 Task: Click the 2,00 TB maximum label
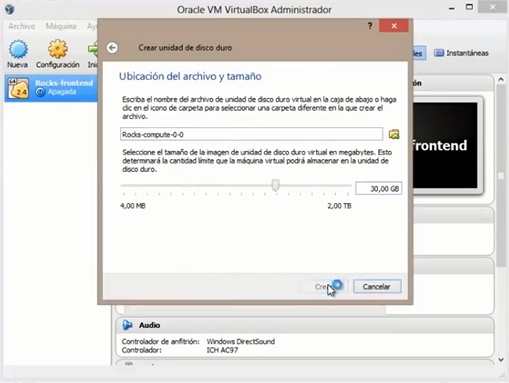pyautogui.click(x=339, y=206)
